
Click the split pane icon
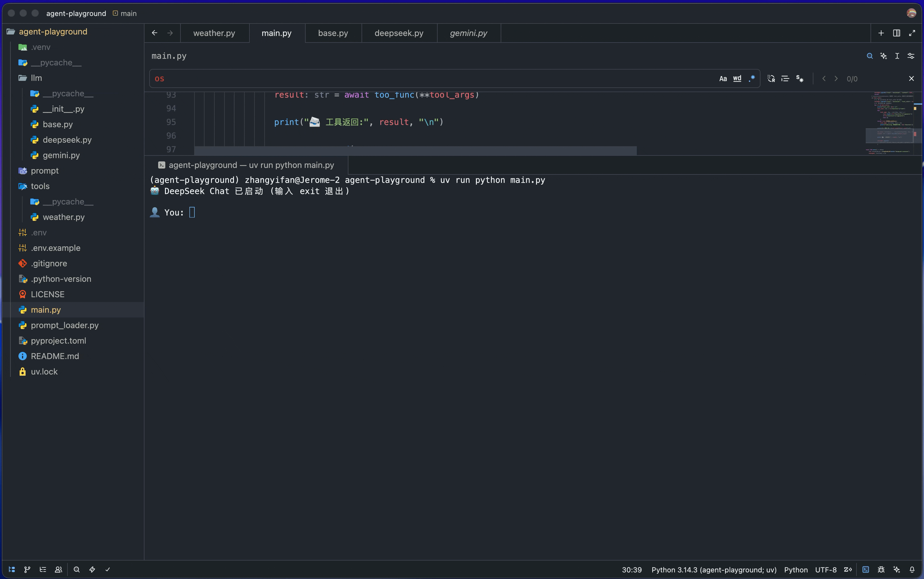(896, 33)
